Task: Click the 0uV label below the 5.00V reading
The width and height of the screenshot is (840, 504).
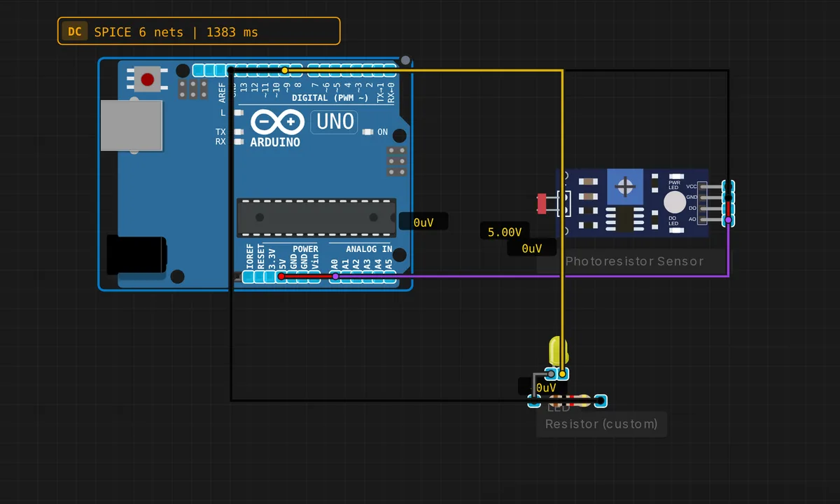Action: (x=532, y=248)
